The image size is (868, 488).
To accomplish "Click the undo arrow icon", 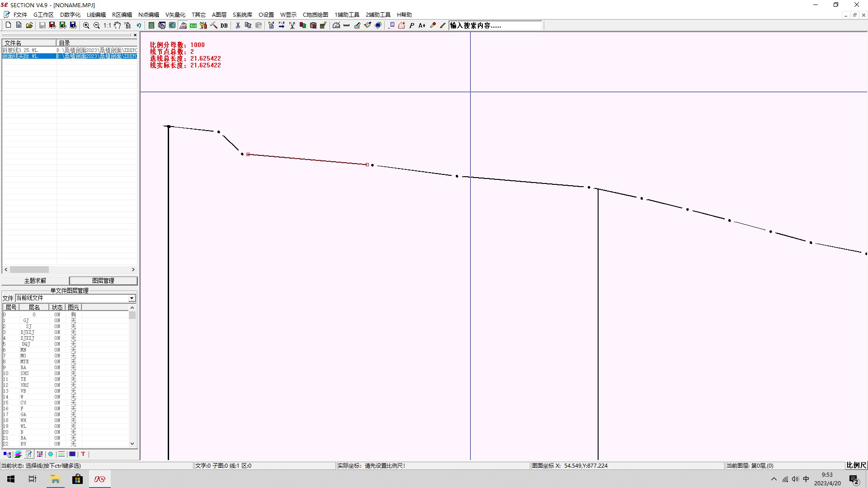I will point(139,25).
